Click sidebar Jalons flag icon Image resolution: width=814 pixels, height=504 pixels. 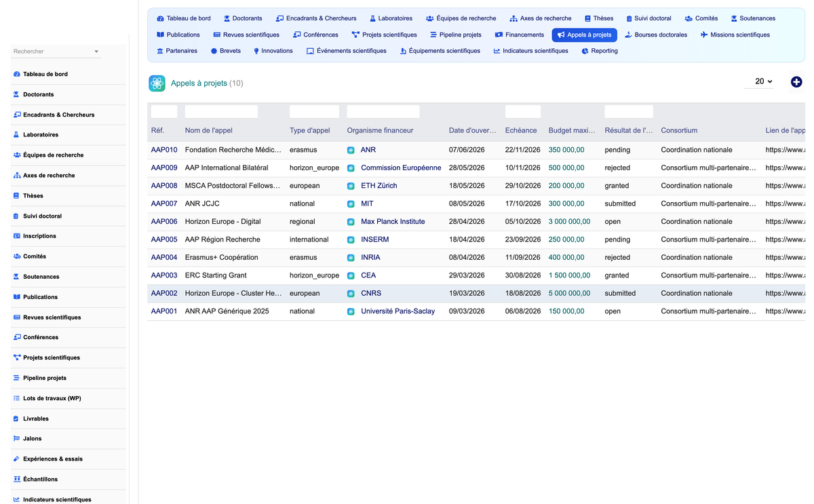point(17,439)
